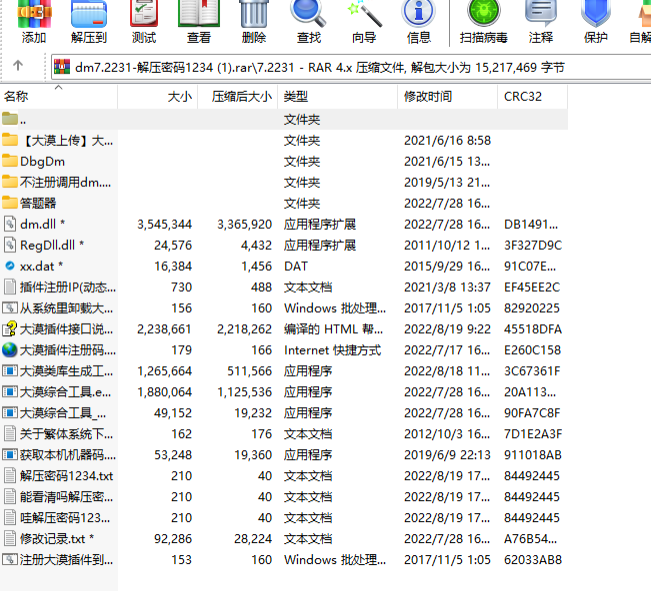Image resolution: width=651 pixels, height=591 pixels.
Task: Select 插件注册IP text file
Action: click(x=59, y=287)
